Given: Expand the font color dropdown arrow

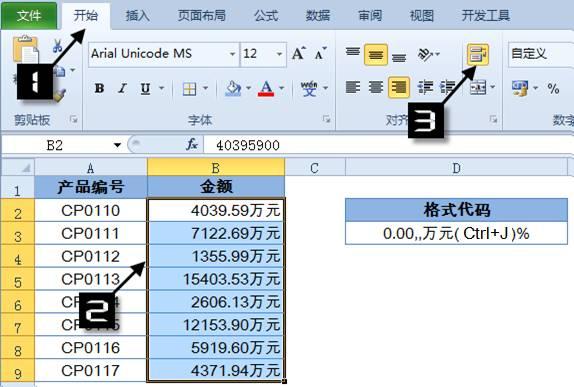Looking at the screenshot, I should coord(282,89).
